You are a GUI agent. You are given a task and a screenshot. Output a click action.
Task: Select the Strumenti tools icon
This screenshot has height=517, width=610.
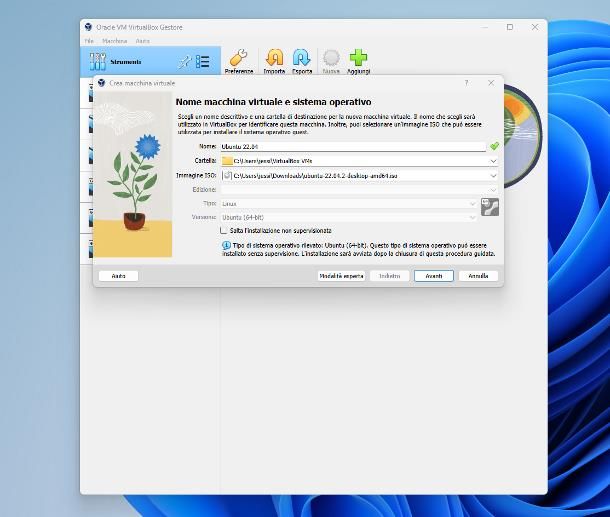click(x=98, y=61)
